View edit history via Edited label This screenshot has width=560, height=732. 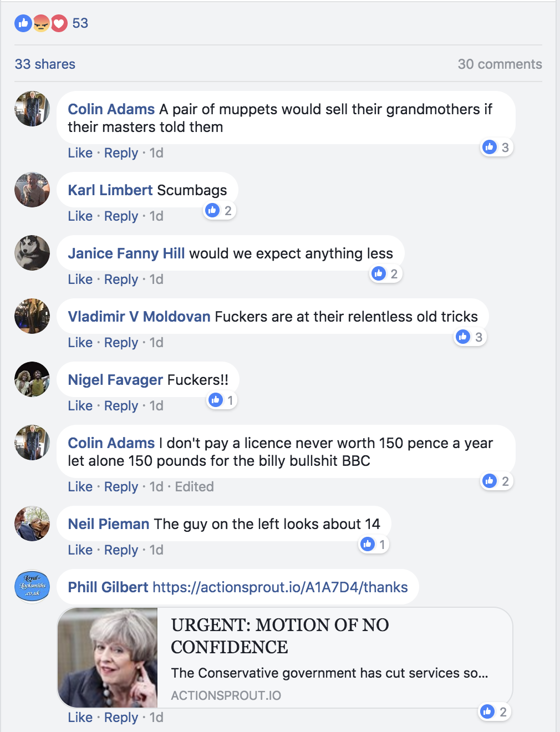[x=194, y=487]
